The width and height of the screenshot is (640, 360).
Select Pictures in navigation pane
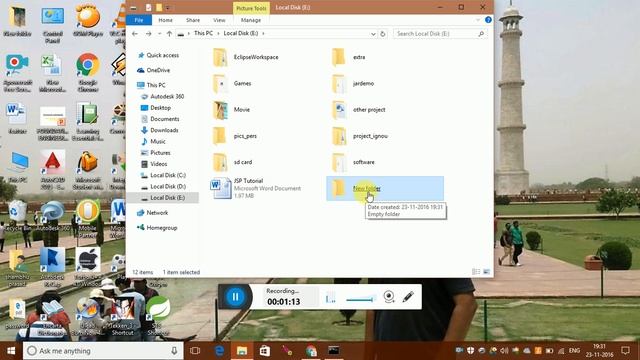click(156, 153)
